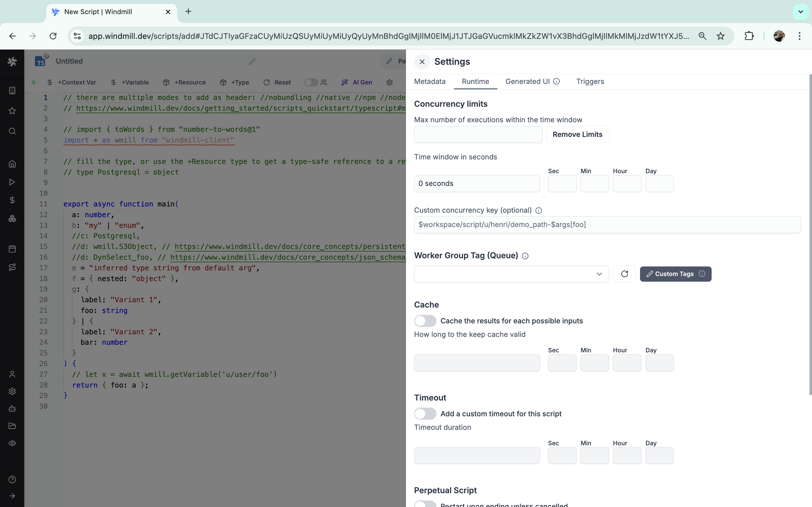Toggle the multiplayer switch in the toolbar
Screen dimensions: 812x507
tap(312, 82)
